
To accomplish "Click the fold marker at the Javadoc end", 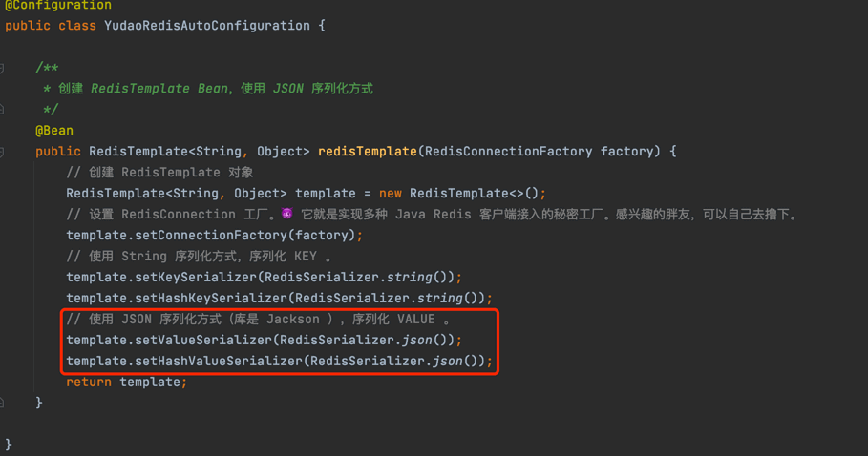I will [x=3, y=110].
